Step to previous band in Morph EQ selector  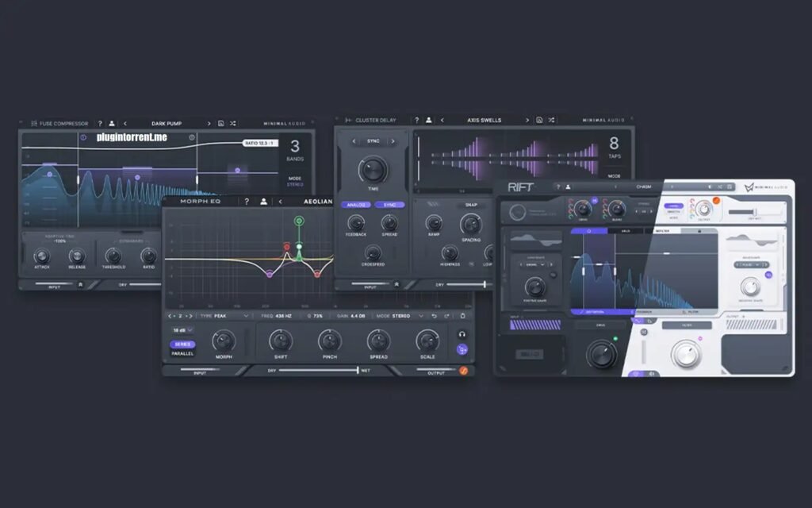click(x=171, y=316)
